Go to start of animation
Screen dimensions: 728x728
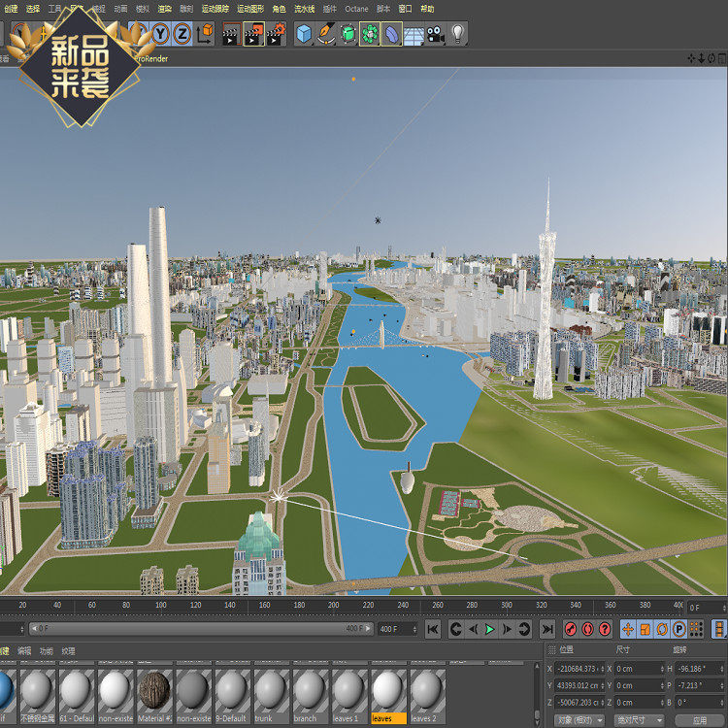433,630
